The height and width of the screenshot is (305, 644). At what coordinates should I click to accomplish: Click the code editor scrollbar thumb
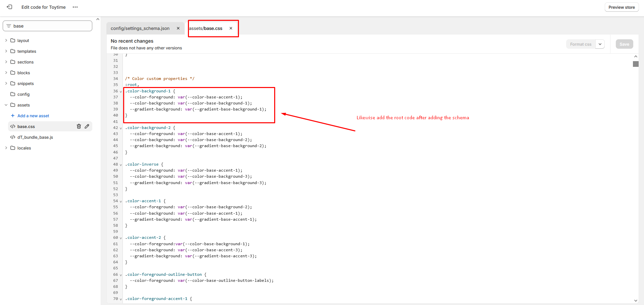(x=636, y=64)
